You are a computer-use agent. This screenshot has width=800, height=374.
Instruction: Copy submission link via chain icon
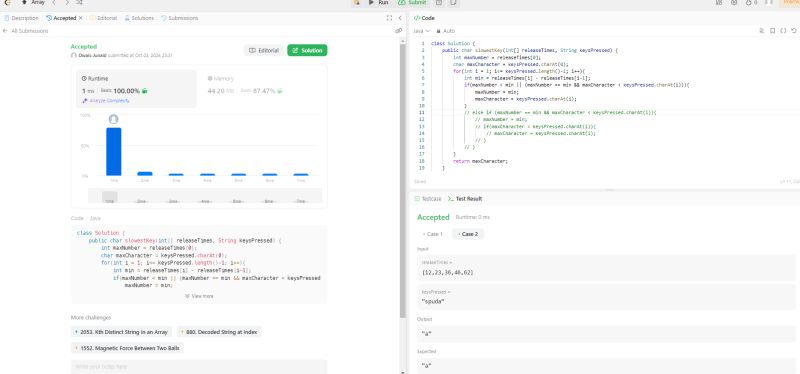[x=398, y=31]
